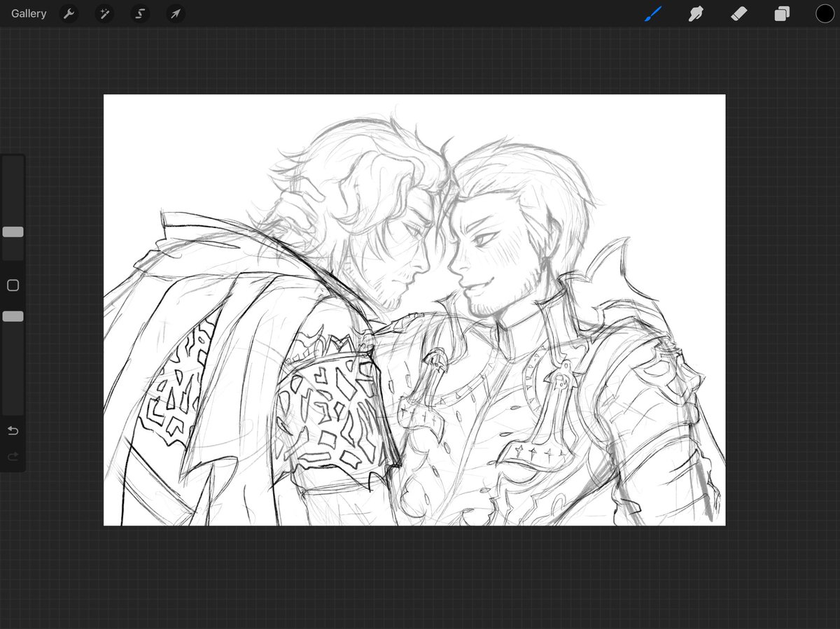The image size is (840, 629).
Task: Activate the Transform arrow tool
Action: tap(176, 13)
